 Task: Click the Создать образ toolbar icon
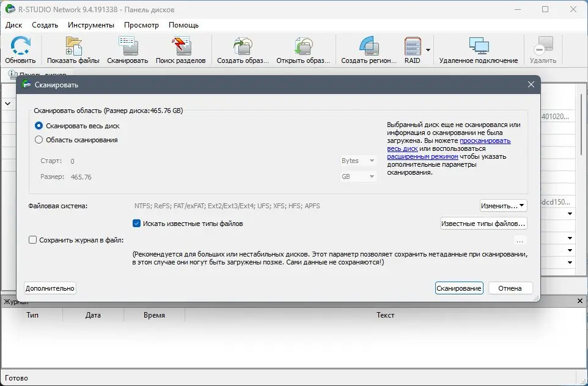coord(243,50)
